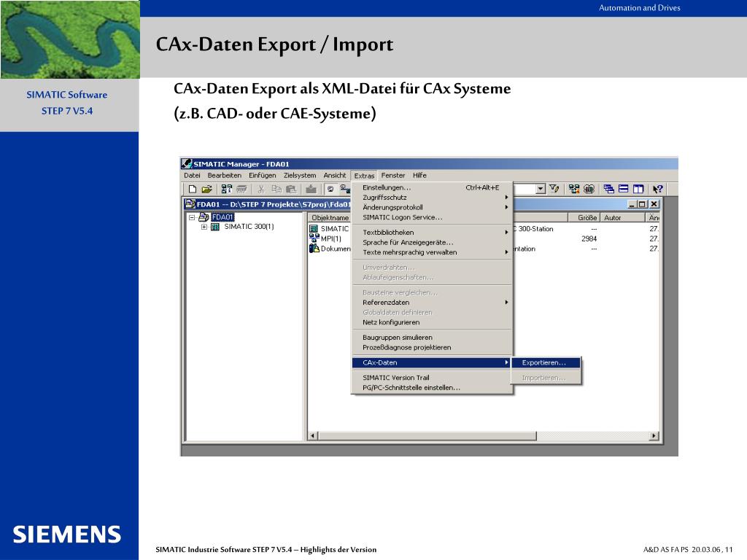Click the Tile horizontally icon
Viewport: 747px width, 560px height.
pos(624,189)
